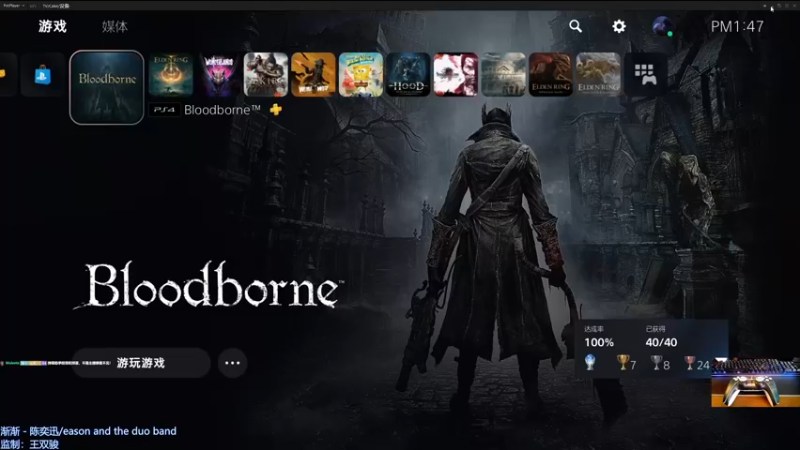Click the Bloodborne™ title text under the tiles
The image size is (800, 450).
click(222, 110)
